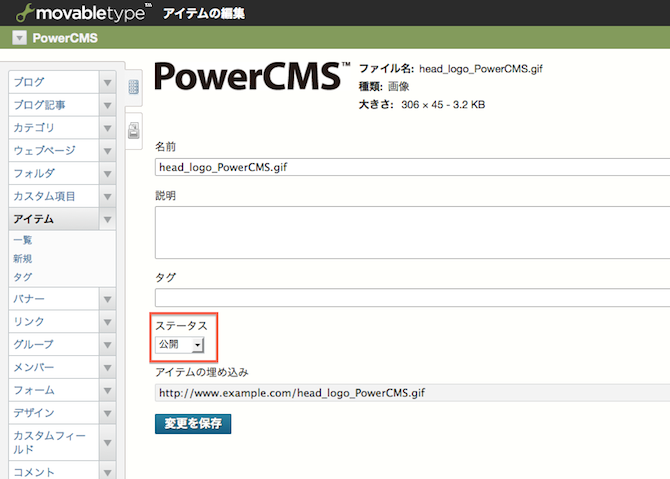
Task: Open the ブログ menu
Action: tap(54, 82)
